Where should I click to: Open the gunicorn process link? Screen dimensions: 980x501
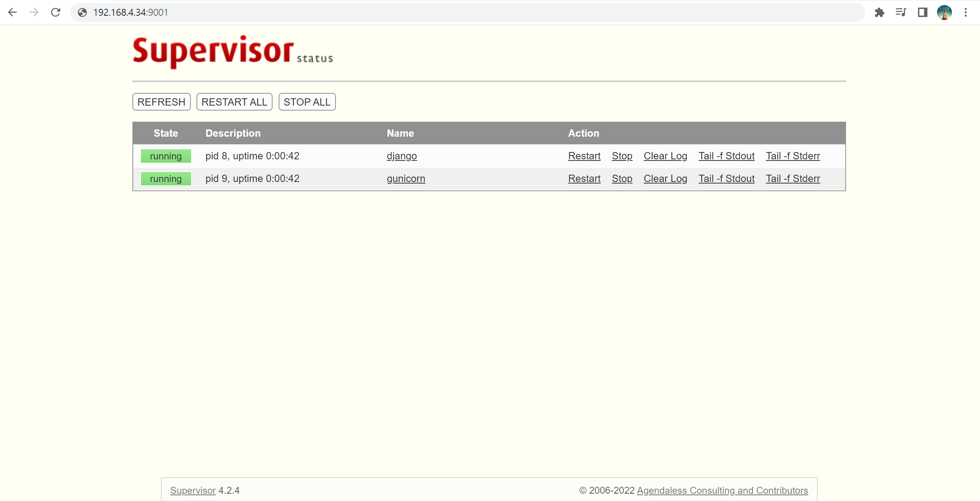pyautogui.click(x=406, y=179)
